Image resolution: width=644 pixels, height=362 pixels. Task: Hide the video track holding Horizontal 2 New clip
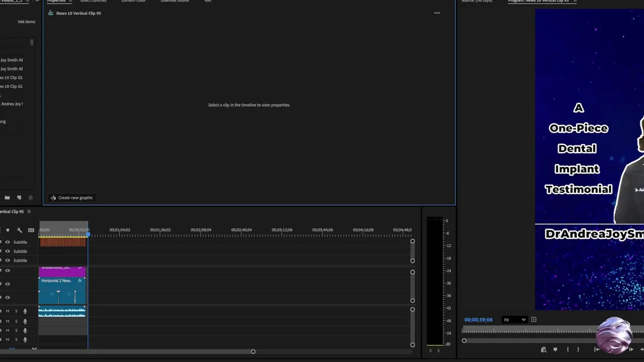[8, 284]
